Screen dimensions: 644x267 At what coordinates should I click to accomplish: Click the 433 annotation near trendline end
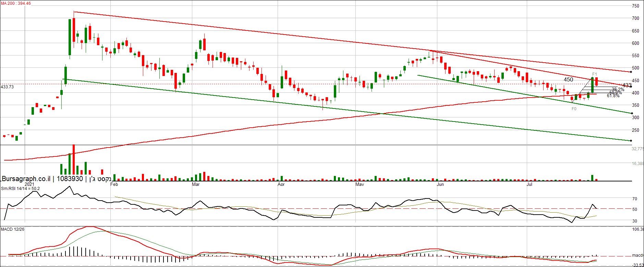click(x=627, y=85)
